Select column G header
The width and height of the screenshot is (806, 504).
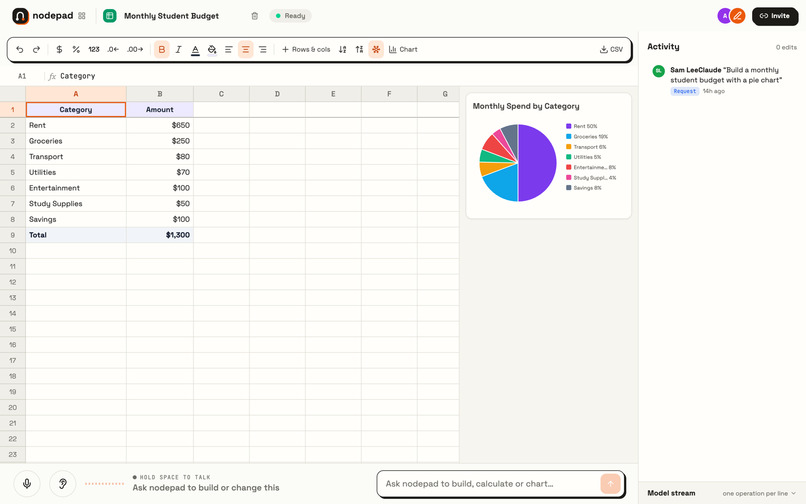(438, 94)
